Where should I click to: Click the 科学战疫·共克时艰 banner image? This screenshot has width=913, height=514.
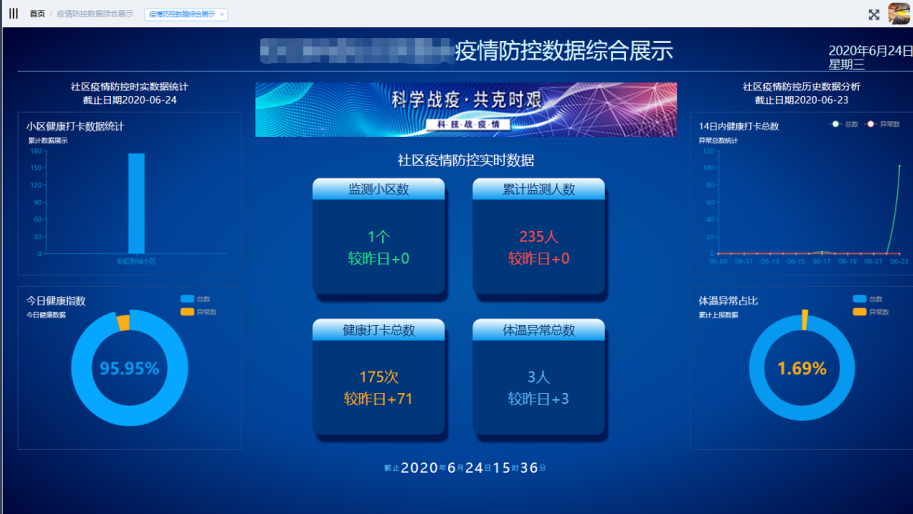coord(465,109)
